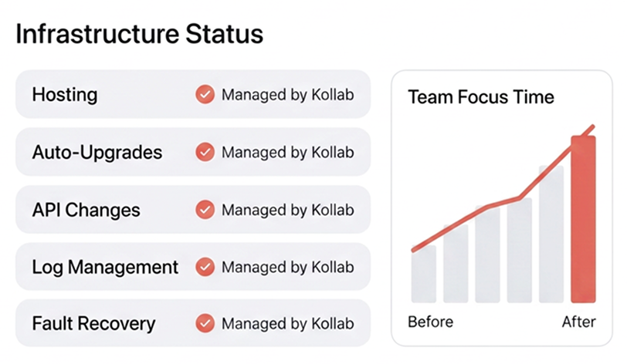Select the Fault Recovery row label
This screenshot has width=627, height=364.
pyautogui.click(x=93, y=324)
